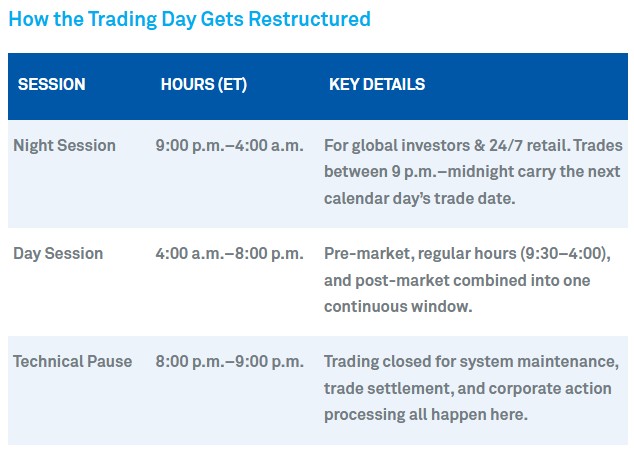Click the SESSION column header
Viewport: 634px width, 455px height.
[52, 85]
